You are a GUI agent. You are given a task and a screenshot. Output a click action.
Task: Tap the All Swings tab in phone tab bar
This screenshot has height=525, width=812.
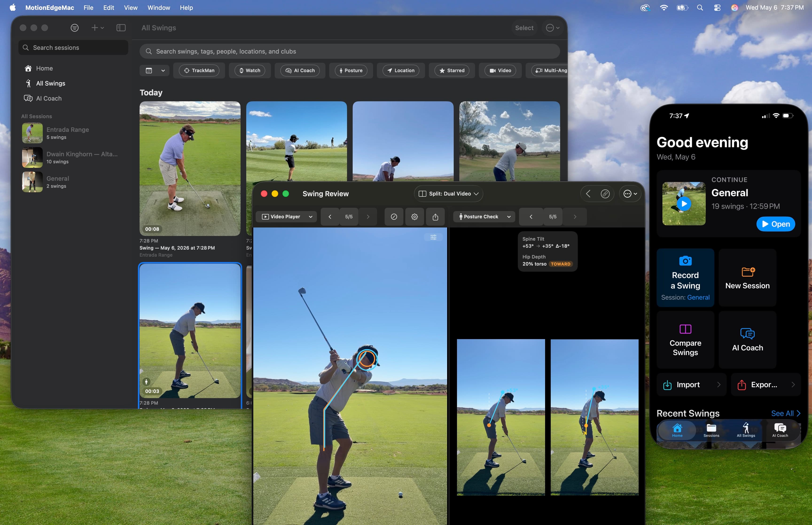(x=746, y=431)
